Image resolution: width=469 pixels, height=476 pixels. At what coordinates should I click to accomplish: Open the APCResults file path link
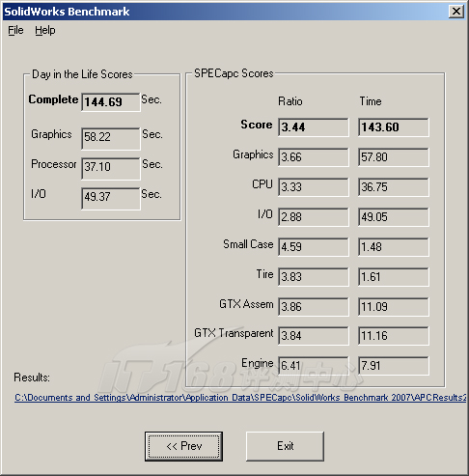(240, 398)
